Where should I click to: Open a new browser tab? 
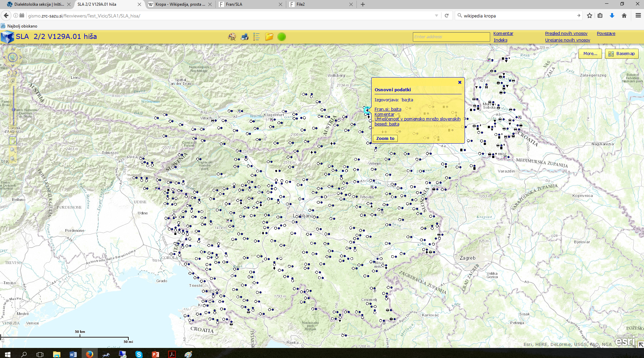click(363, 4)
